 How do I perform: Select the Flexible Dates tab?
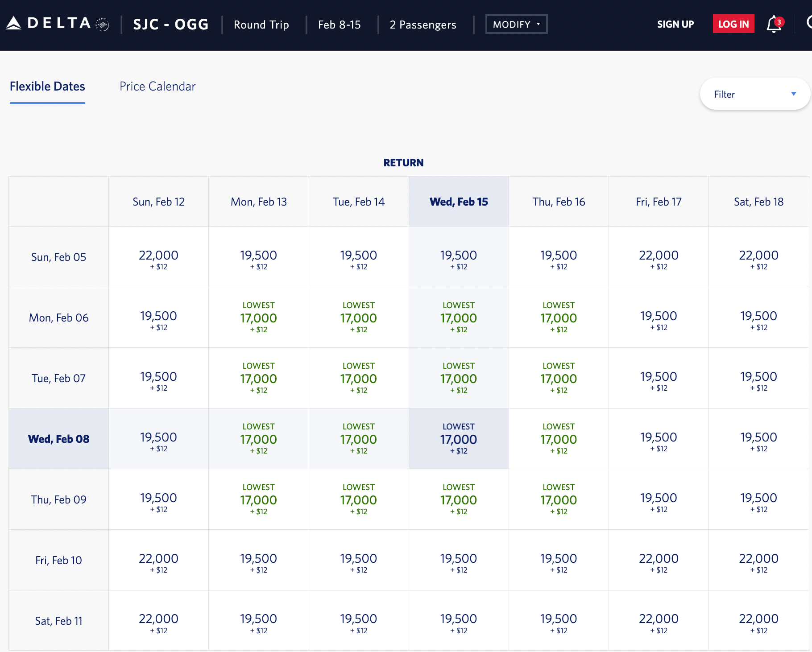tap(47, 87)
